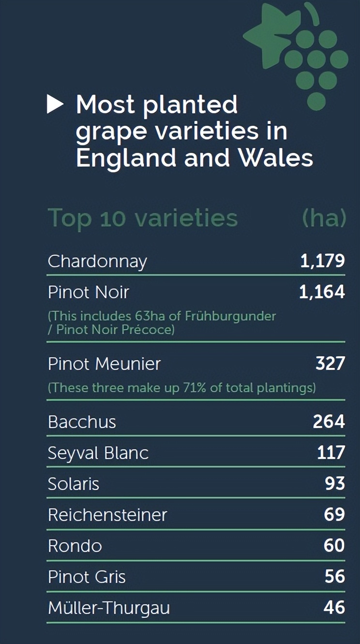
Task: Click the 1,164 hectare figure
Action: point(322,292)
